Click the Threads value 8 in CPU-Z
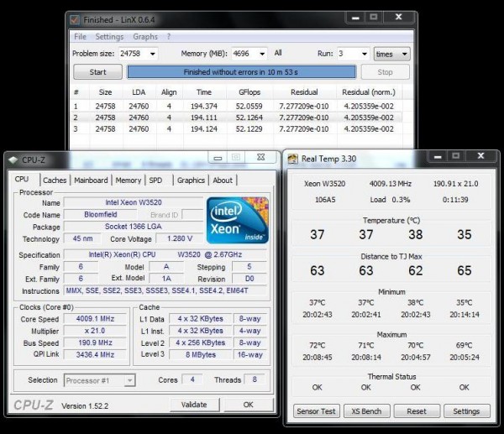This screenshot has height=434, width=504. (x=255, y=379)
